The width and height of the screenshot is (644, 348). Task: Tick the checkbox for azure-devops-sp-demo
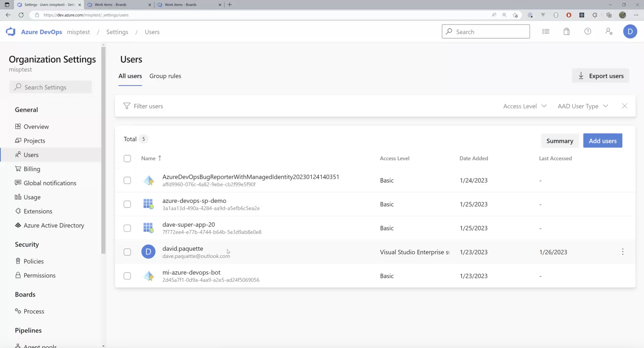point(127,204)
